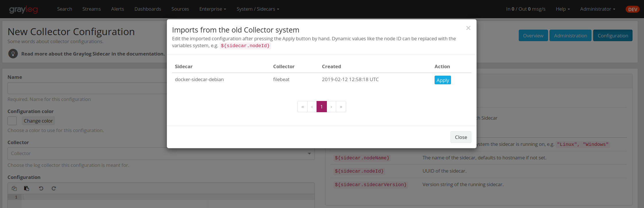This screenshot has width=644, height=208.
Task: Click the configuration color swatch
Action: [x=12, y=121]
